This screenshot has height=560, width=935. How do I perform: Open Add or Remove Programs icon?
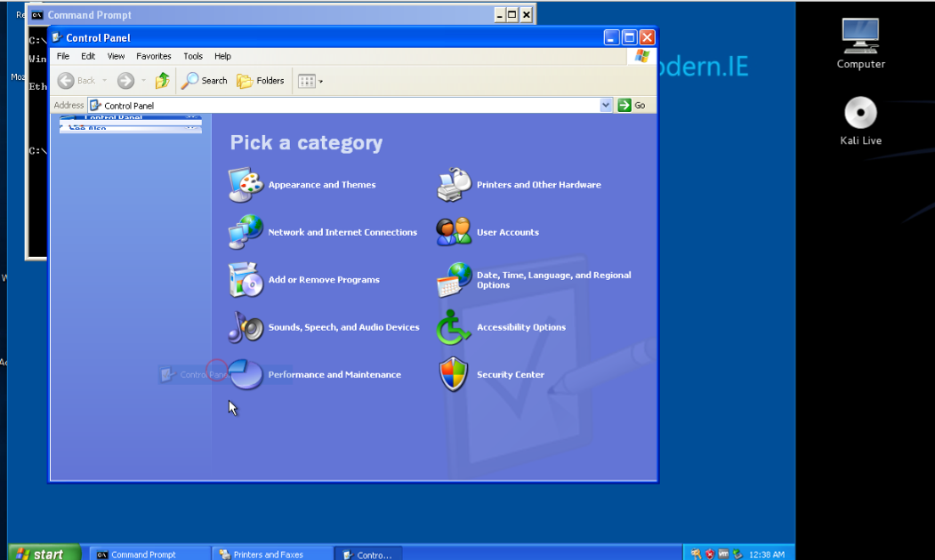[246, 280]
